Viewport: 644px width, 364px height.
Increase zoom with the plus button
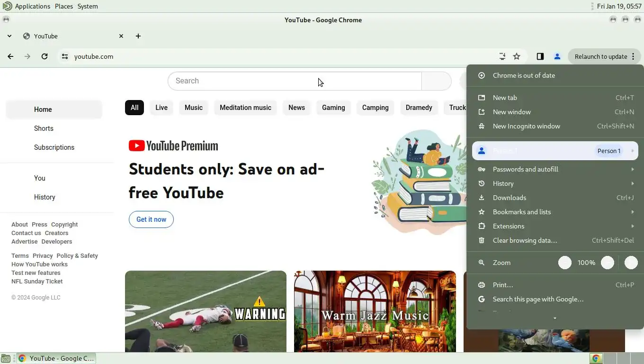[x=608, y=263]
